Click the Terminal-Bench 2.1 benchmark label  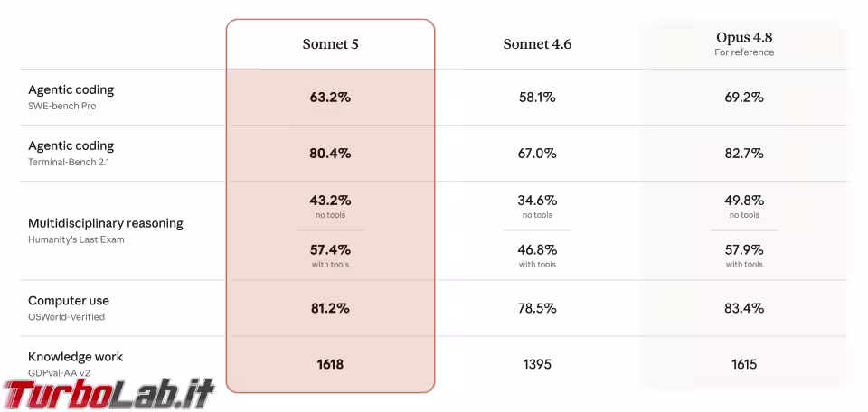point(69,162)
